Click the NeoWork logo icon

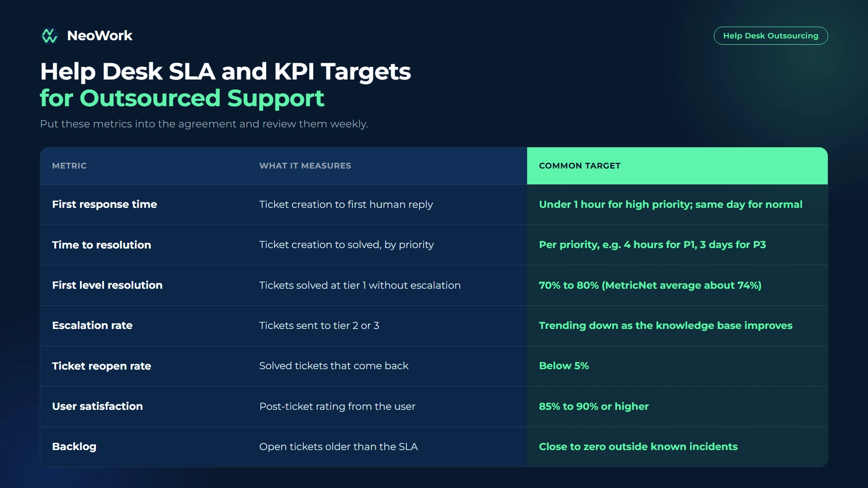(x=49, y=36)
